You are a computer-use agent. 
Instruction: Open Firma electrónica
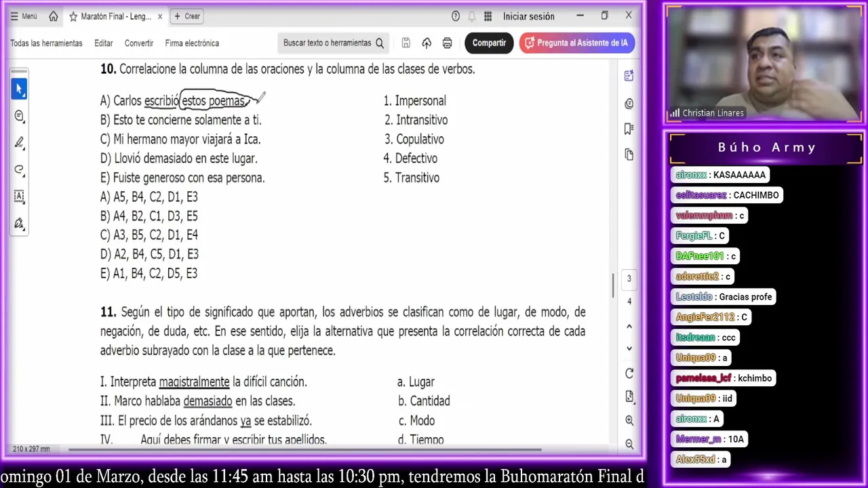(192, 43)
